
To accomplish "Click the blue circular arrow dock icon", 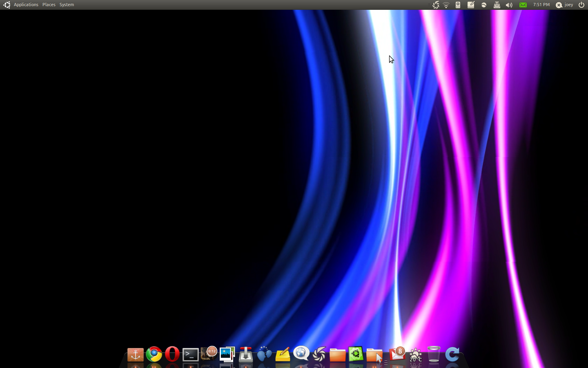I will pyautogui.click(x=452, y=354).
